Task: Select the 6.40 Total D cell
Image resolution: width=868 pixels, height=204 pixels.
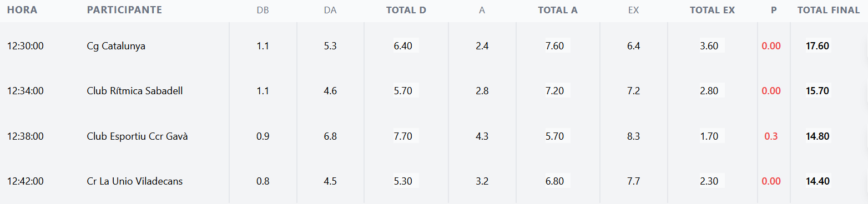Action: click(403, 46)
